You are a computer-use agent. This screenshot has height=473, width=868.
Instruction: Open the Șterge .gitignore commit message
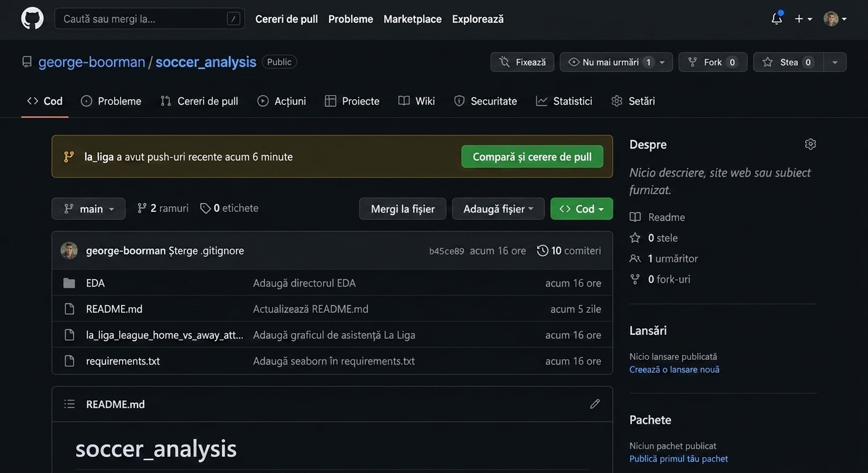[207, 251]
